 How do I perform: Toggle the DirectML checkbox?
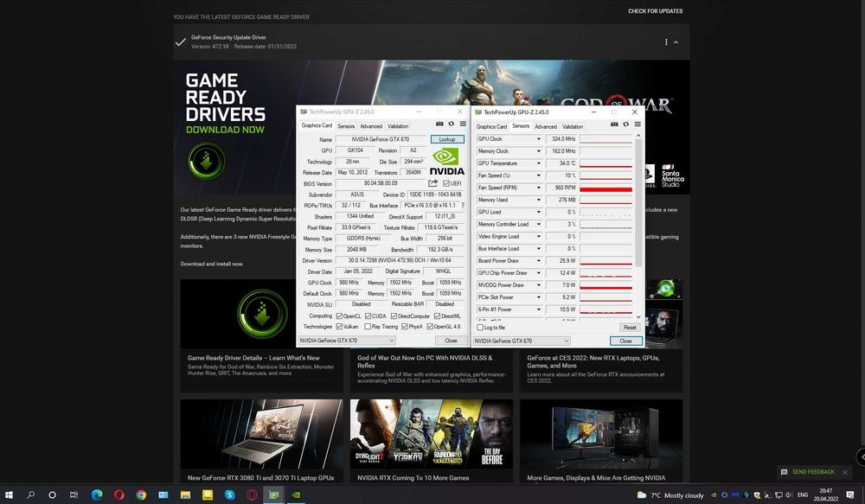coord(437,316)
